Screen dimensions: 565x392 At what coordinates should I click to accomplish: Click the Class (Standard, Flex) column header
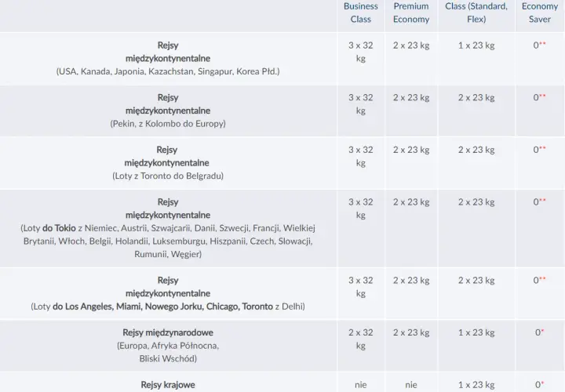click(476, 13)
